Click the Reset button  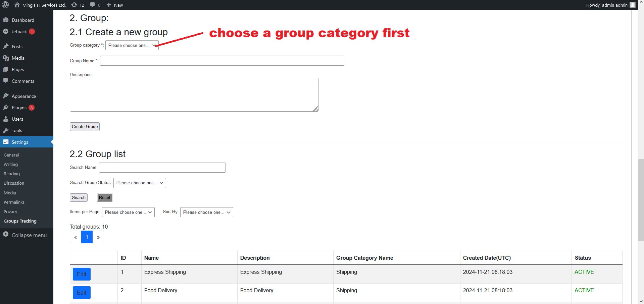pos(105,198)
